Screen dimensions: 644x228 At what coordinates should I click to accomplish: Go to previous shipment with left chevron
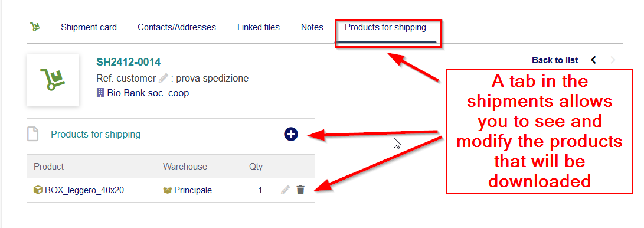(593, 60)
